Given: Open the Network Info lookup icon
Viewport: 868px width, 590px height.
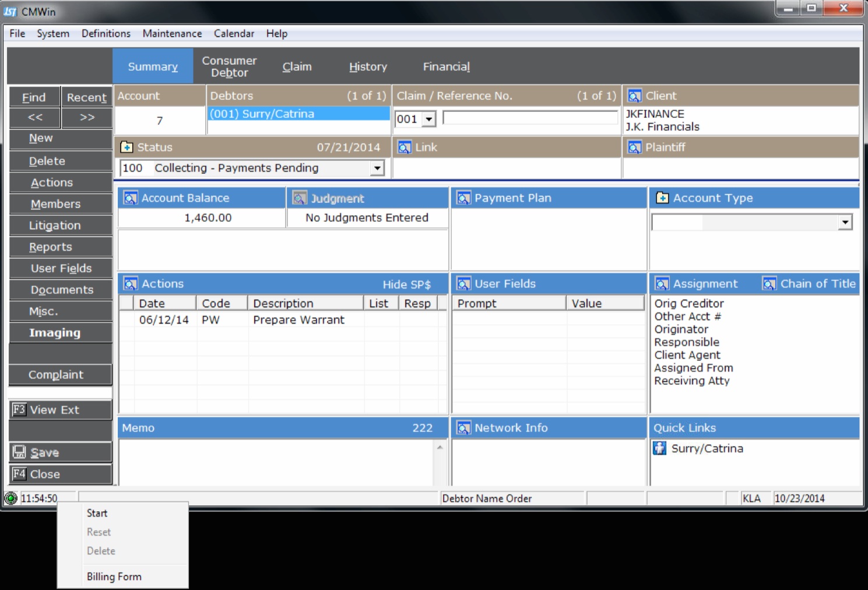Looking at the screenshot, I should click(x=463, y=428).
